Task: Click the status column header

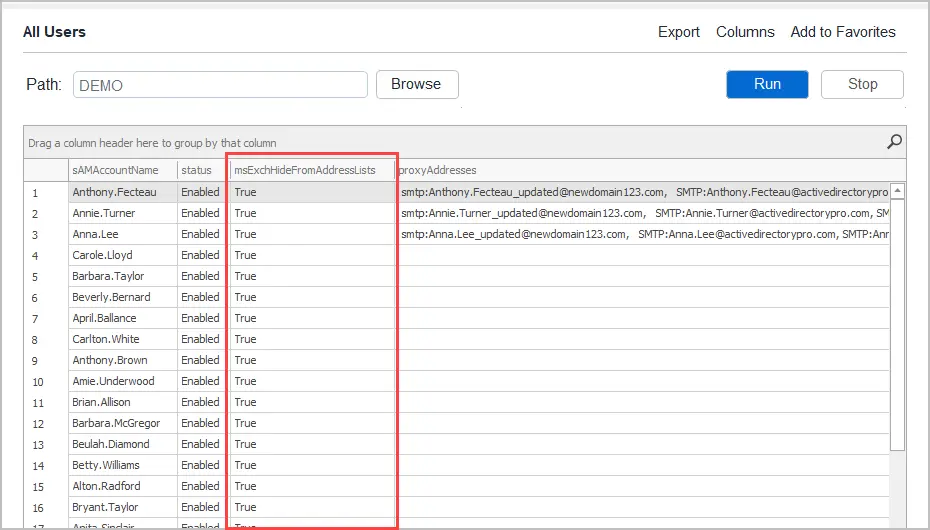Action: click(x=201, y=170)
